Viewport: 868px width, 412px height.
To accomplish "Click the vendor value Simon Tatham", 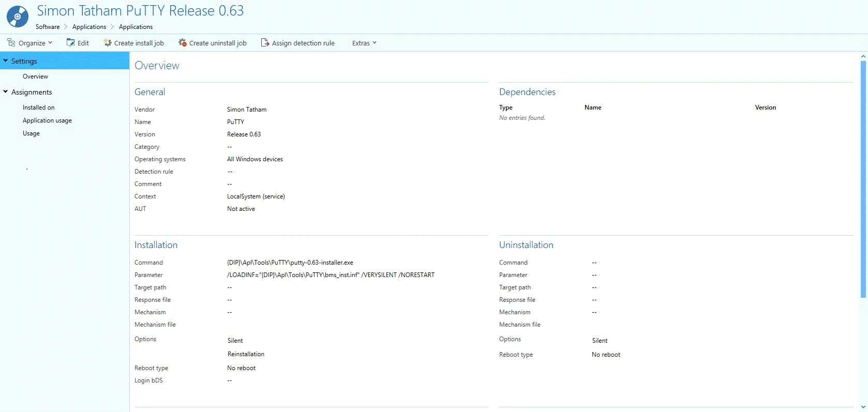I will [247, 110].
